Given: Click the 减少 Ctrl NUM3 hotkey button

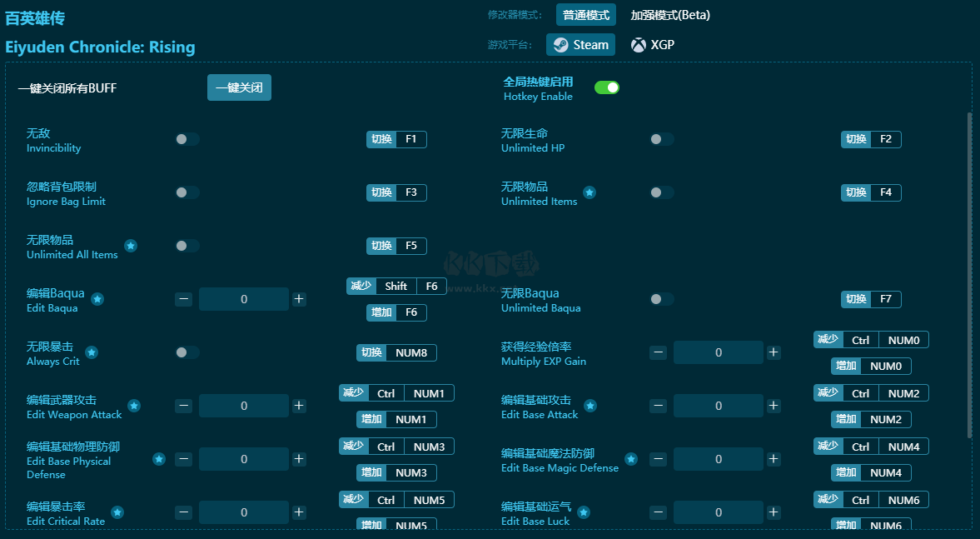Looking at the screenshot, I should coord(397,447).
